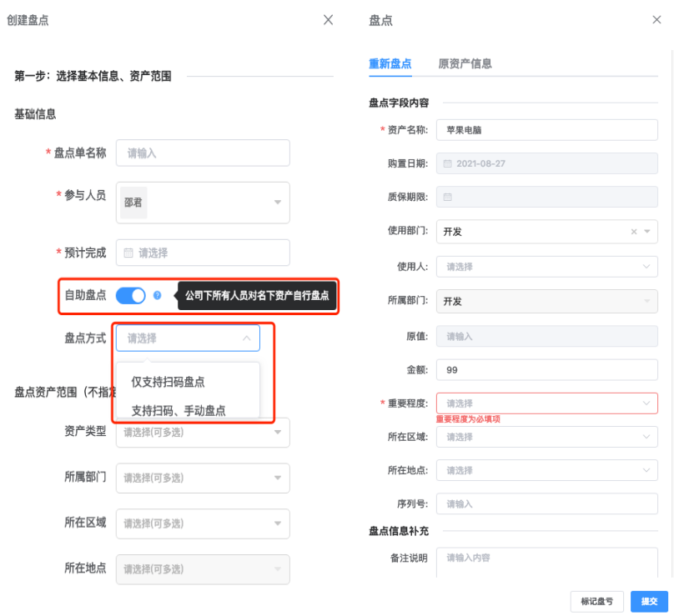This screenshot has height=616, width=674.
Task: Click the help icon beside 自助盘点
Action: click(x=158, y=296)
